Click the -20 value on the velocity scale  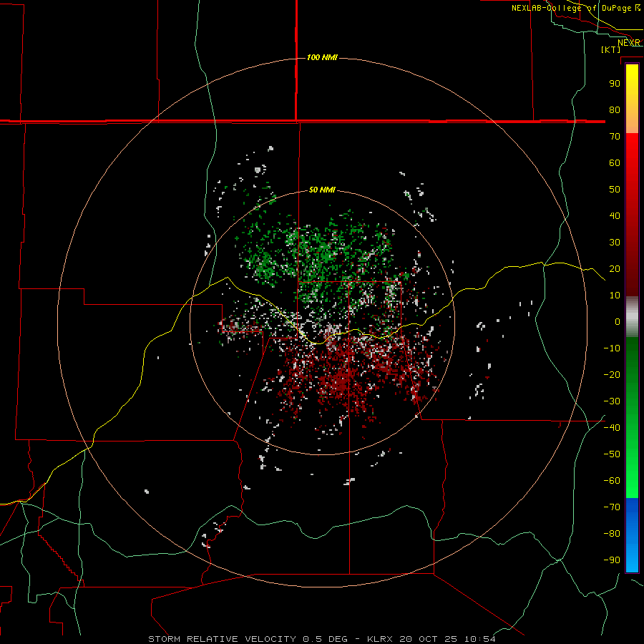[x=612, y=374]
